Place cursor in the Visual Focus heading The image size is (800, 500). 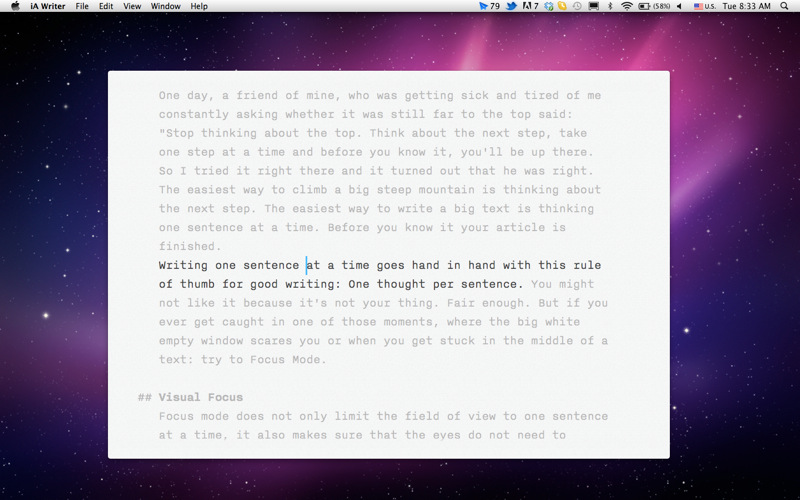(x=200, y=397)
